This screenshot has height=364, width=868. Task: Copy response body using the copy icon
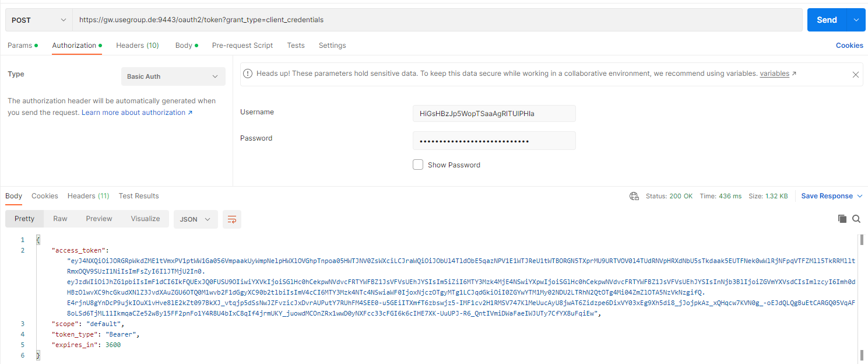[842, 219]
